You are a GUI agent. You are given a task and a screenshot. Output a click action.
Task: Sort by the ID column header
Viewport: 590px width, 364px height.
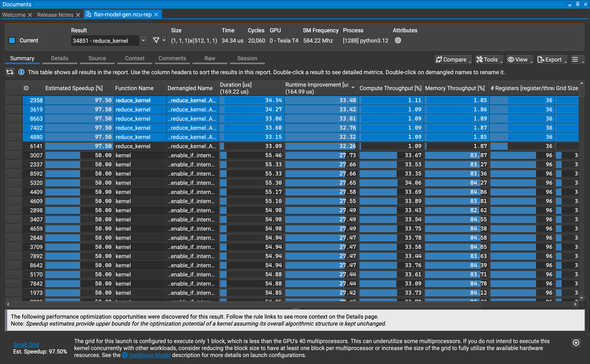click(26, 88)
